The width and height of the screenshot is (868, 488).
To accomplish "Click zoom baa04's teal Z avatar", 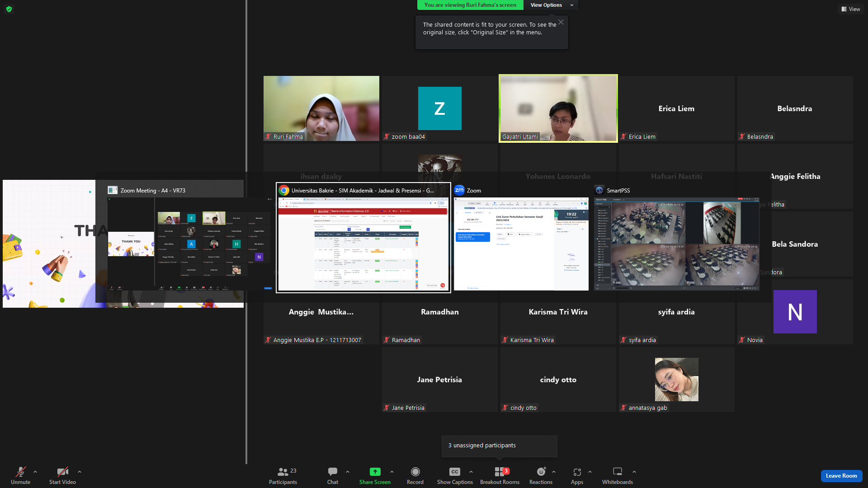I will pos(440,108).
